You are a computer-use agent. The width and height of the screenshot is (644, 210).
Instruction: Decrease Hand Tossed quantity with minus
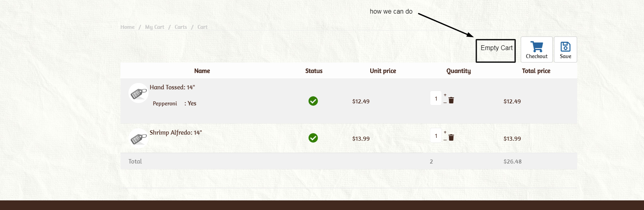(445, 103)
